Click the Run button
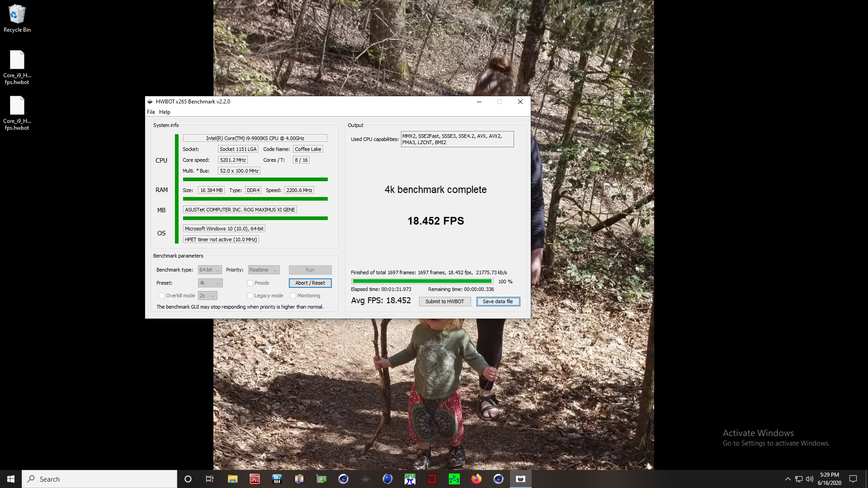868x488 pixels. (x=310, y=270)
